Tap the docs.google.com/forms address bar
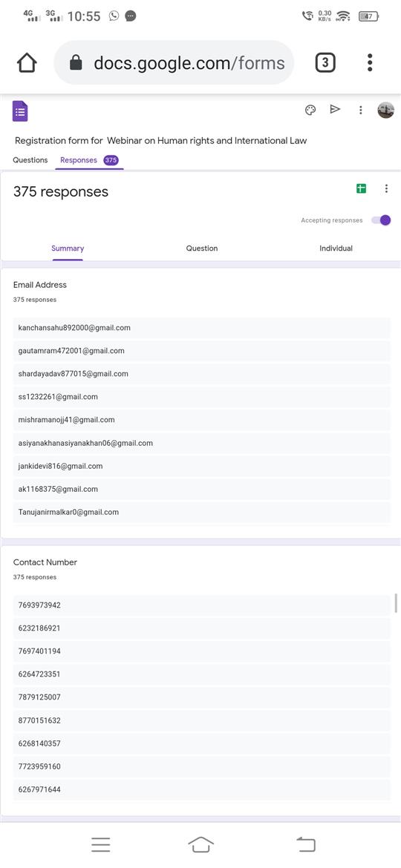401x868 pixels. 173,62
